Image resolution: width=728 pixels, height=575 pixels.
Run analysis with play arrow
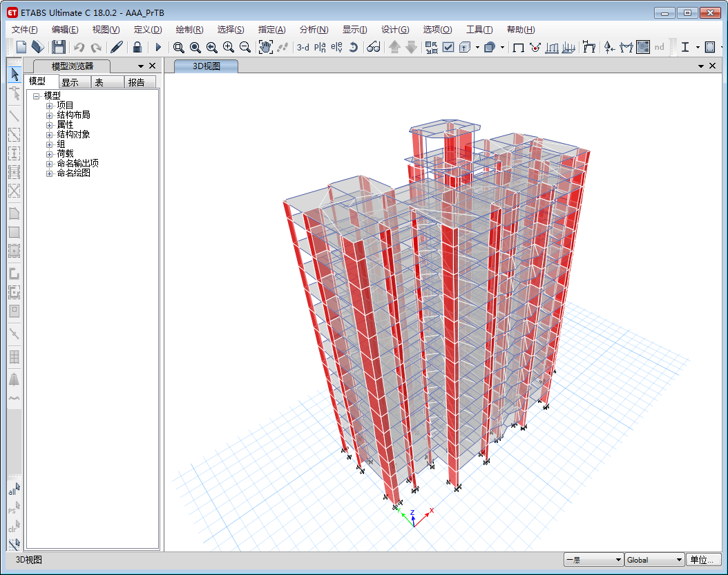pos(158,47)
